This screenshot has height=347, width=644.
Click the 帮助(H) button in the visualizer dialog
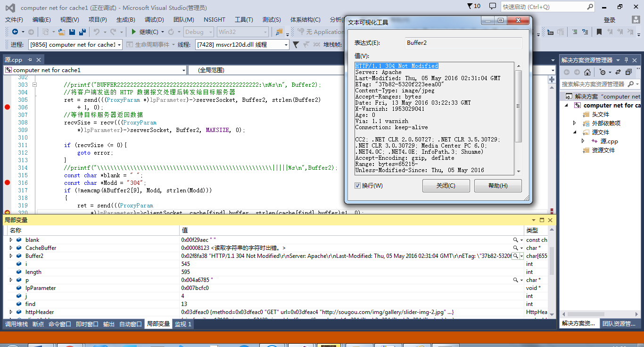pos(498,185)
